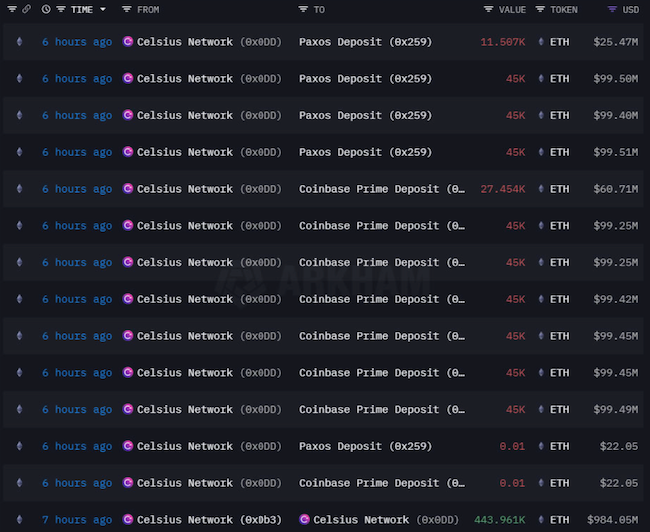Screen dimensions: 650x532
Task: Click the Ethereum chain icon in the $60.71M row
Action: 19,189
